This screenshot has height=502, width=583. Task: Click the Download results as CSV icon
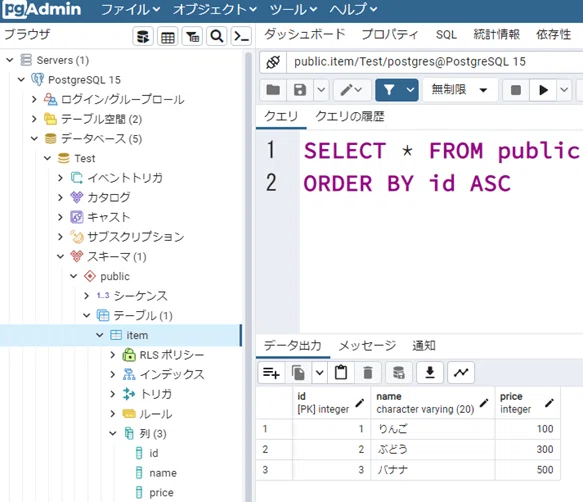430,372
